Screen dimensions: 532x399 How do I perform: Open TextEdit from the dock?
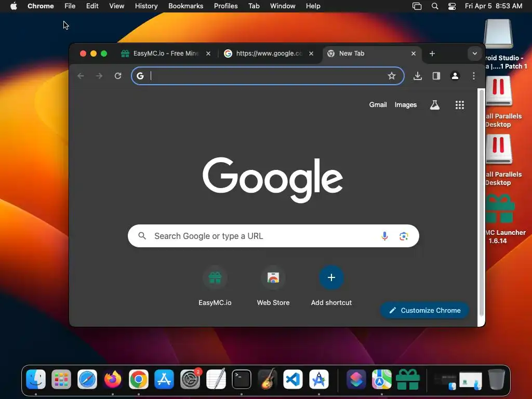pos(216,379)
